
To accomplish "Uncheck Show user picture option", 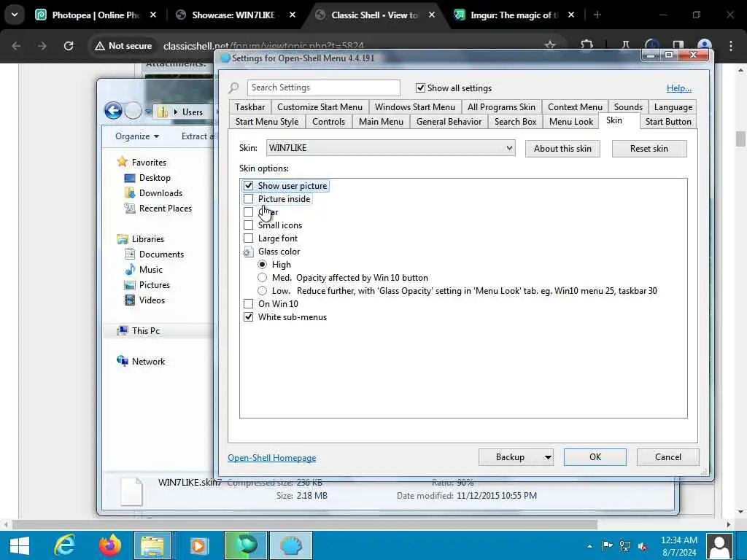I will click(248, 186).
